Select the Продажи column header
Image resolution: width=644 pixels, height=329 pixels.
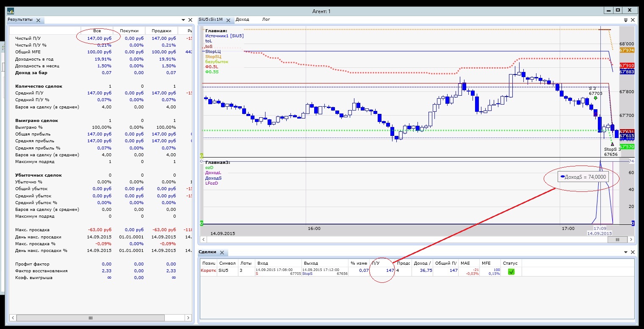[161, 31]
